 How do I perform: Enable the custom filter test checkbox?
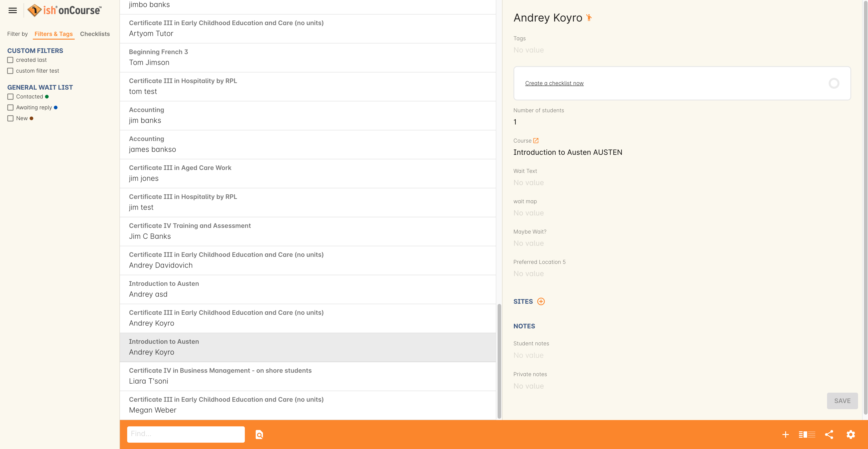pos(10,71)
